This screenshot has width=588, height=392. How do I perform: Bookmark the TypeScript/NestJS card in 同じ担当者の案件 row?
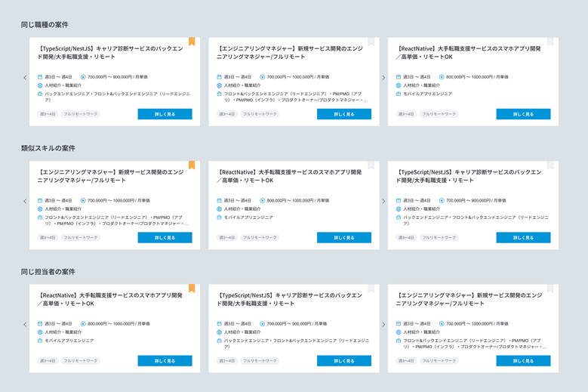coord(371,288)
